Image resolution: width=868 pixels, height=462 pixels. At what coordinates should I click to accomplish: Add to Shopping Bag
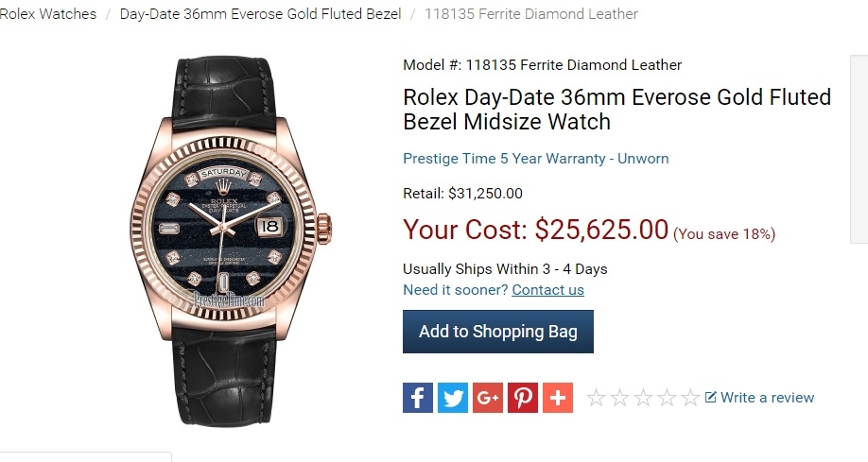point(498,332)
